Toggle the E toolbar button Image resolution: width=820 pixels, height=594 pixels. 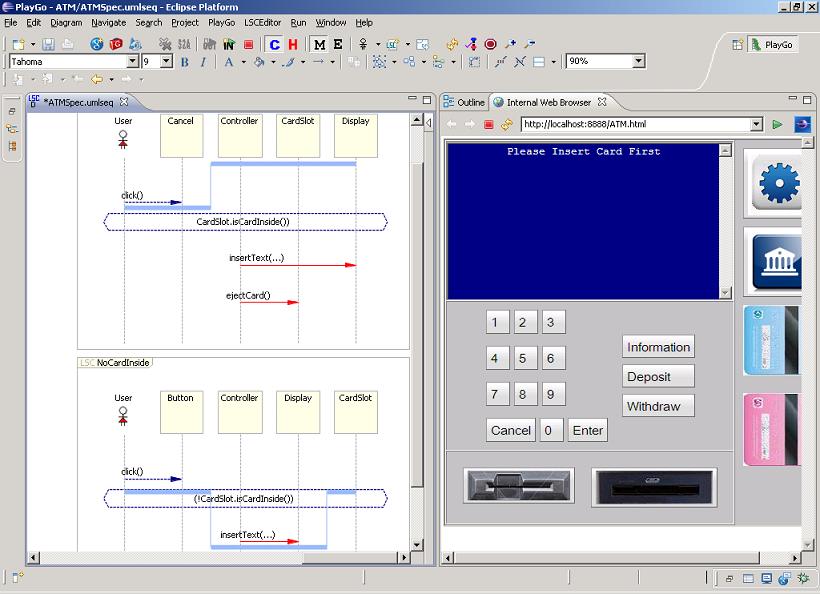pyautogui.click(x=338, y=45)
